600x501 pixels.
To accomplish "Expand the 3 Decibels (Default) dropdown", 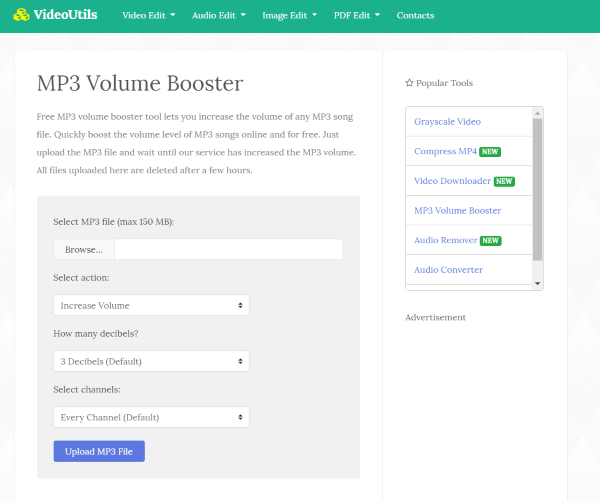I will [151, 361].
